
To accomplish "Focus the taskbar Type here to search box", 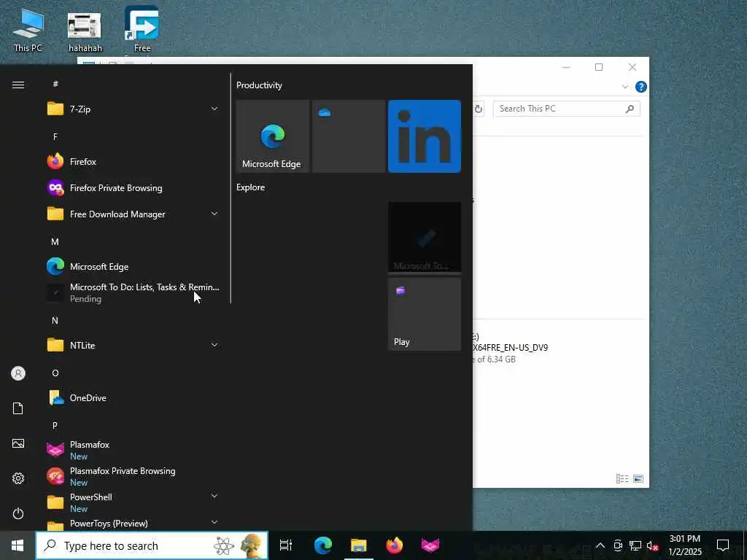I will (x=152, y=545).
